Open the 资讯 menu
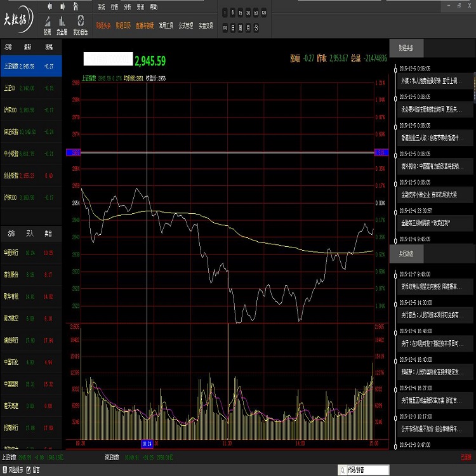Screen dimensions: 476x476 point(140,7)
